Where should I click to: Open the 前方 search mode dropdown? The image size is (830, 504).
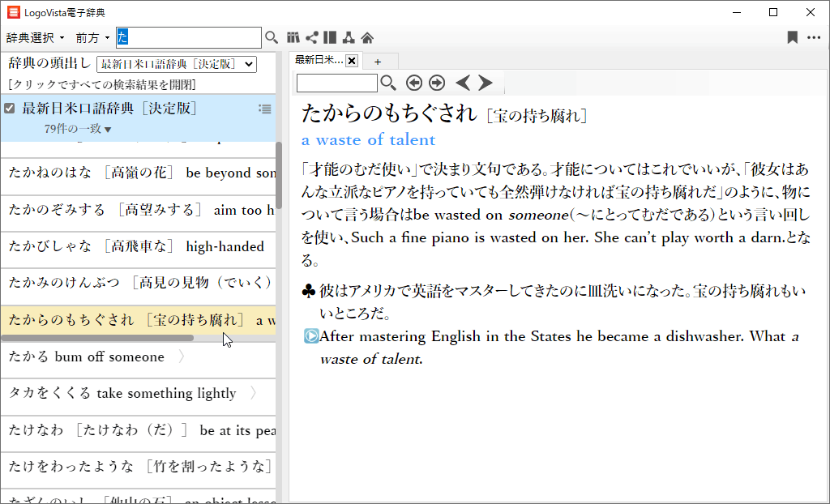click(92, 38)
